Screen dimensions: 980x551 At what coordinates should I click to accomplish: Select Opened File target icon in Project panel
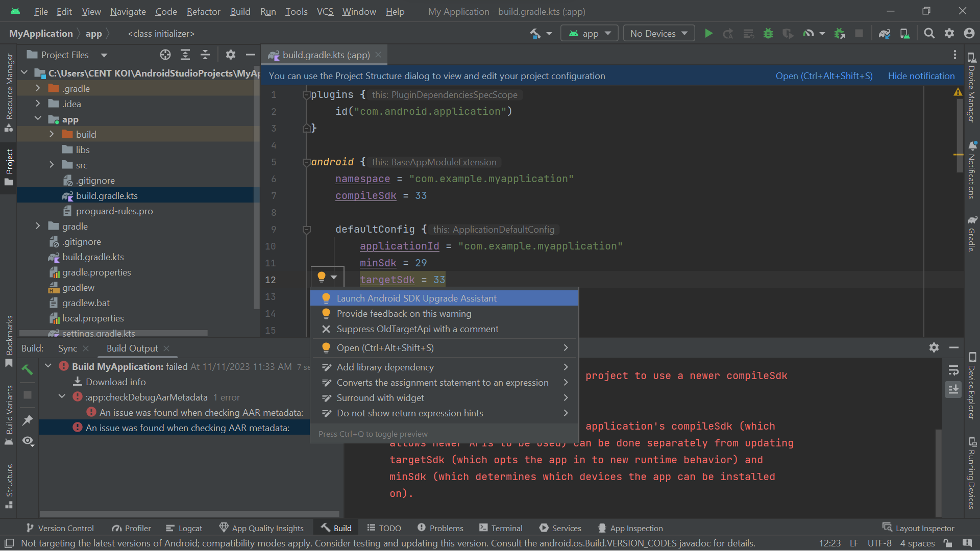tap(165, 55)
